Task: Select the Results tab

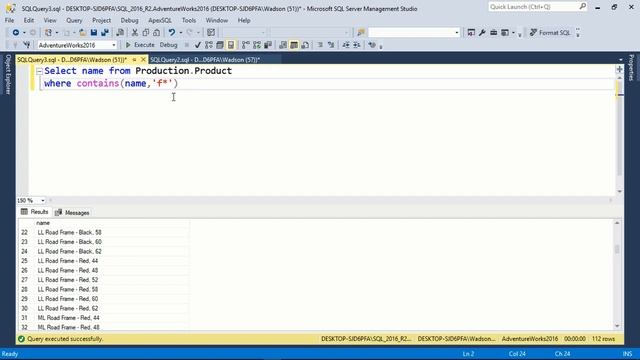Action: point(35,212)
